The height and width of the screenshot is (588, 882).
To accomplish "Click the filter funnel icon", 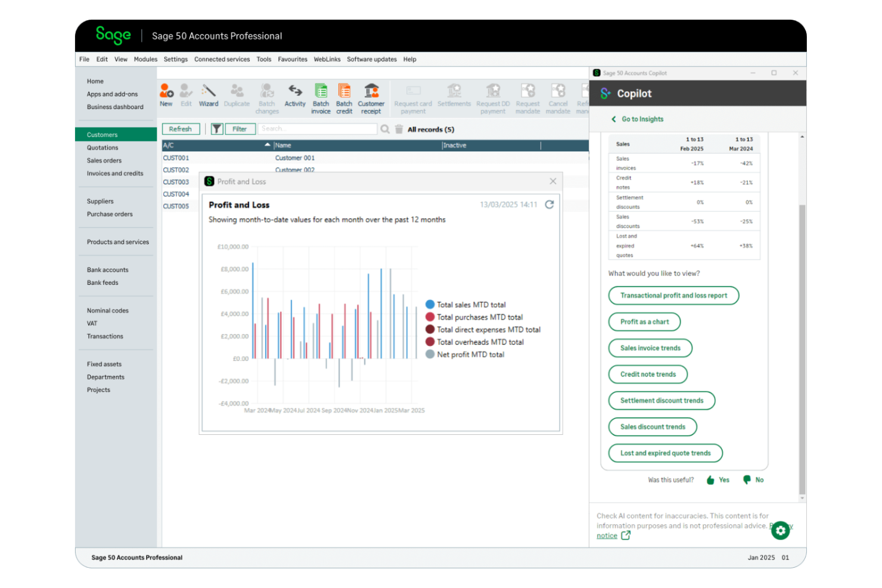I will coord(217,129).
